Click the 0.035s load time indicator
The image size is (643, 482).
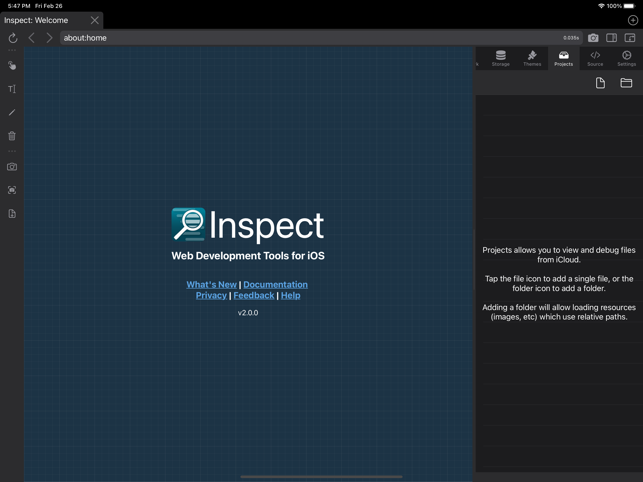pyautogui.click(x=571, y=38)
